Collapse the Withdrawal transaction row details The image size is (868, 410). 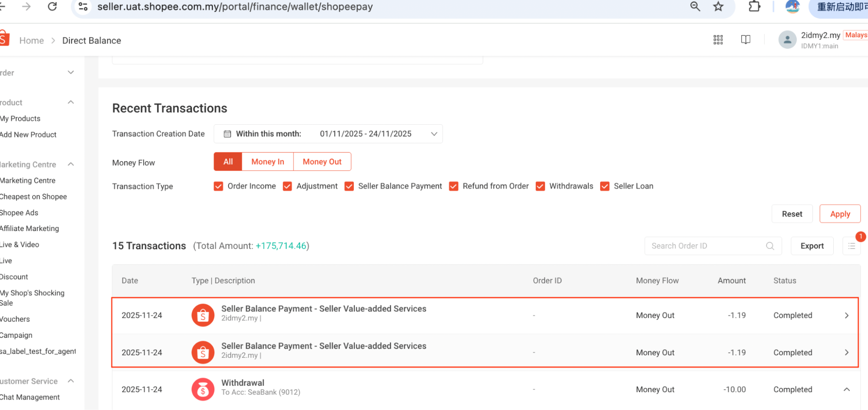tap(846, 390)
